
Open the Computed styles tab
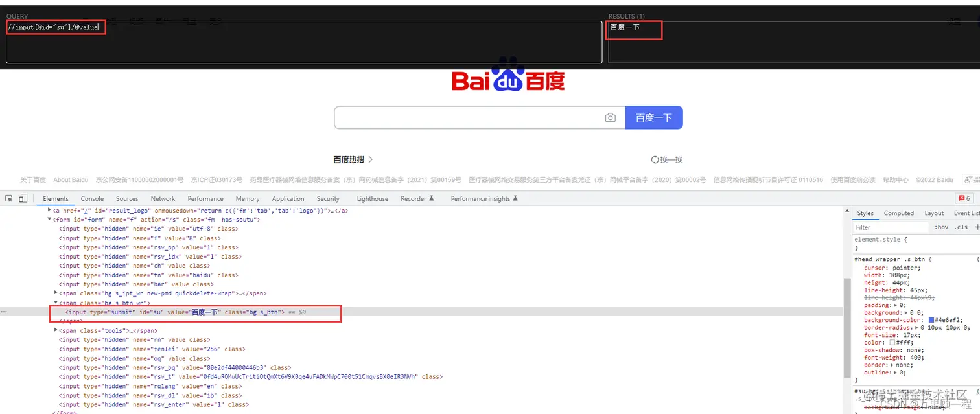click(898, 213)
